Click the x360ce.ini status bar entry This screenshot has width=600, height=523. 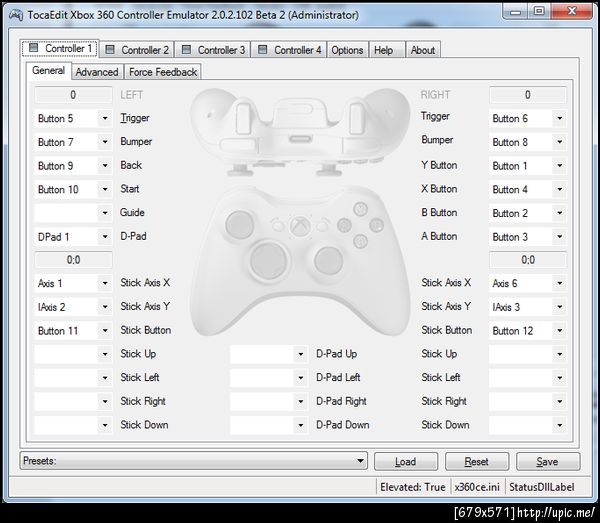(477, 487)
